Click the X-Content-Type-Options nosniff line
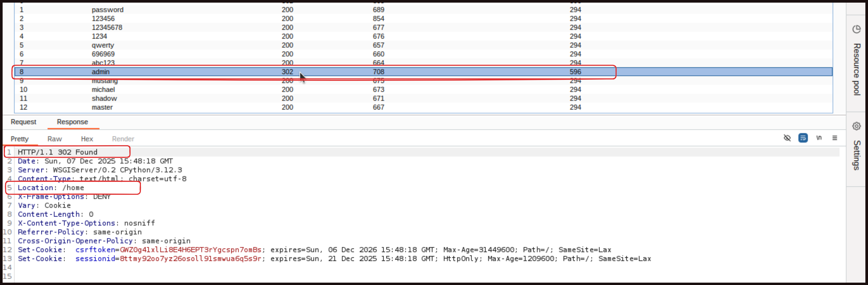 tap(86, 223)
